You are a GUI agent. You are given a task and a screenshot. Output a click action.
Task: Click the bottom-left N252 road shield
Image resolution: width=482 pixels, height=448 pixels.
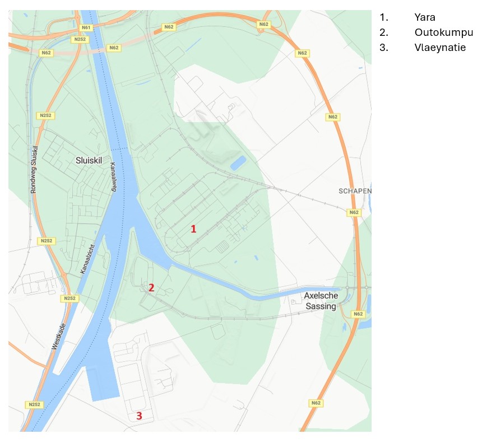34,404
